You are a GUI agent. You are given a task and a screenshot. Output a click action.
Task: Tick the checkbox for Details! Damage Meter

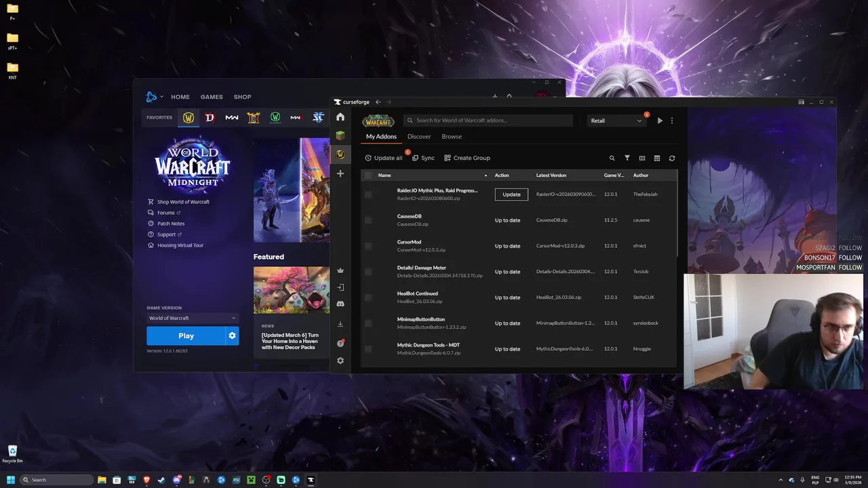(x=368, y=272)
